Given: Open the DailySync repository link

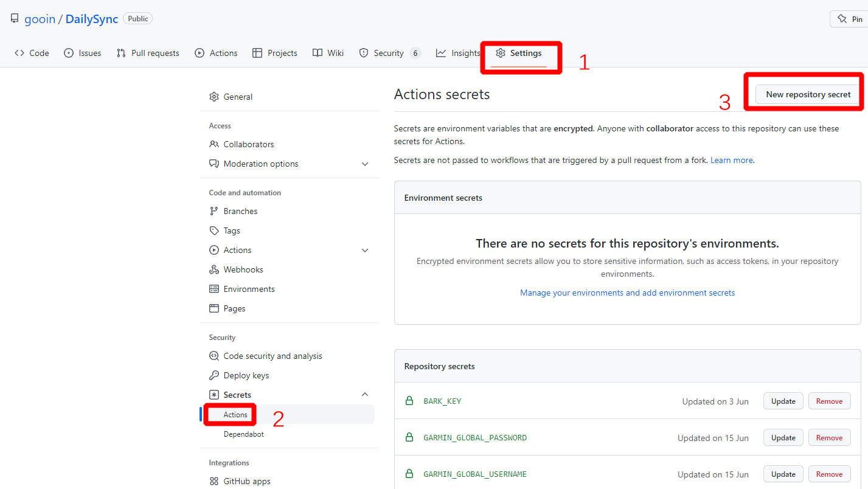Looking at the screenshot, I should [x=92, y=19].
